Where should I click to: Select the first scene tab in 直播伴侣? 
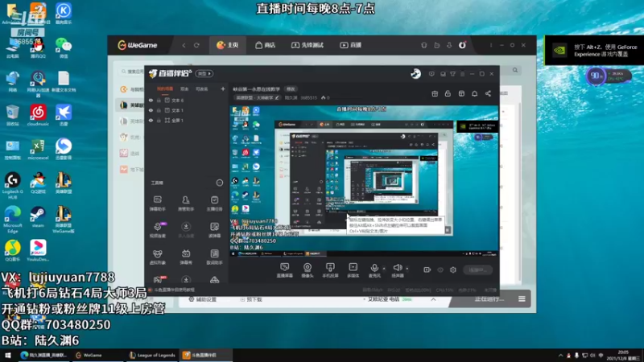click(165, 88)
